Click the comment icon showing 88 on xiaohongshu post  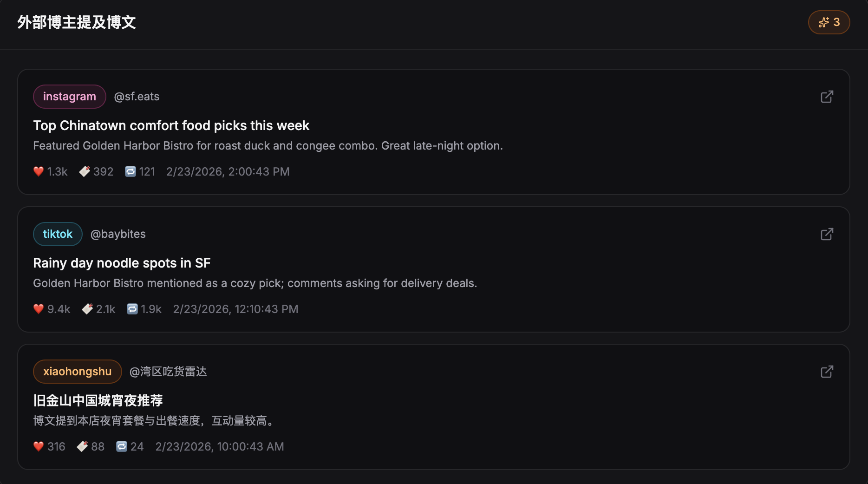point(83,446)
